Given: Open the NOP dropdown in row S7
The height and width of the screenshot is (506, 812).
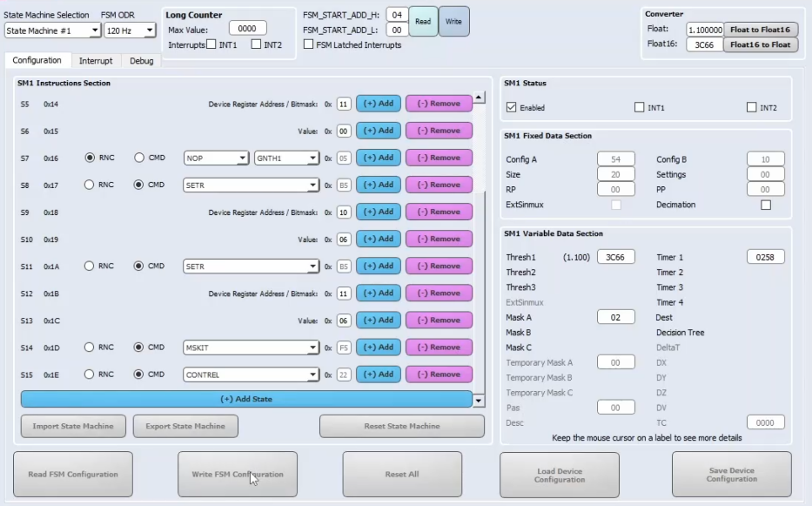Looking at the screenshot, I should tap(216, 159).
